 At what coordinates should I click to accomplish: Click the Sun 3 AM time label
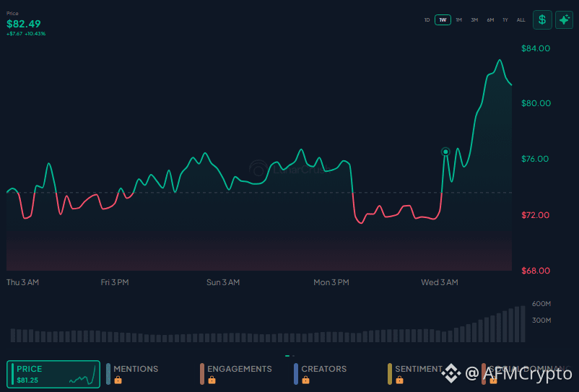pos(223,282)
